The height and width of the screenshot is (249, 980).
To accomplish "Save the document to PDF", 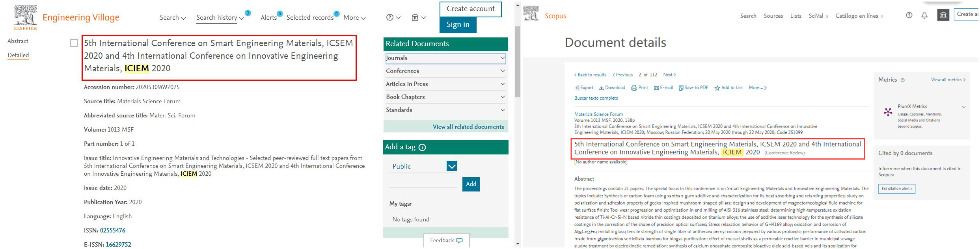I will point(693,88).
